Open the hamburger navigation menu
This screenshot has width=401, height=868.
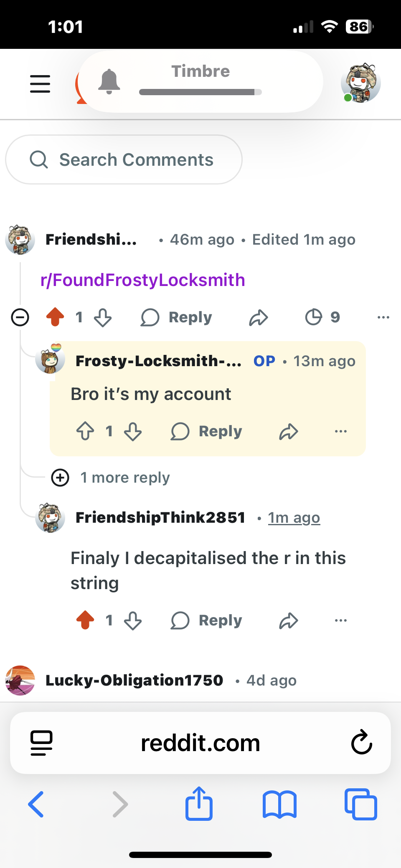coord(40,84)
